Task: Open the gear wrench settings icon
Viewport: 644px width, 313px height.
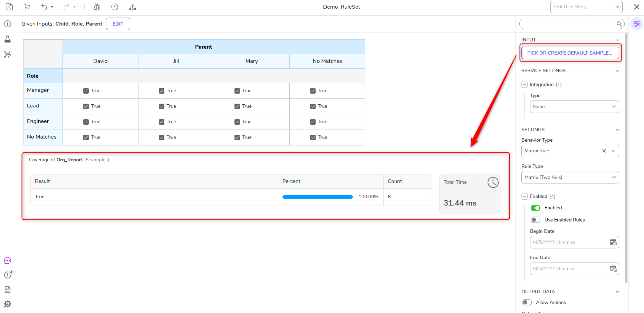Action: (x=8, y=304)
